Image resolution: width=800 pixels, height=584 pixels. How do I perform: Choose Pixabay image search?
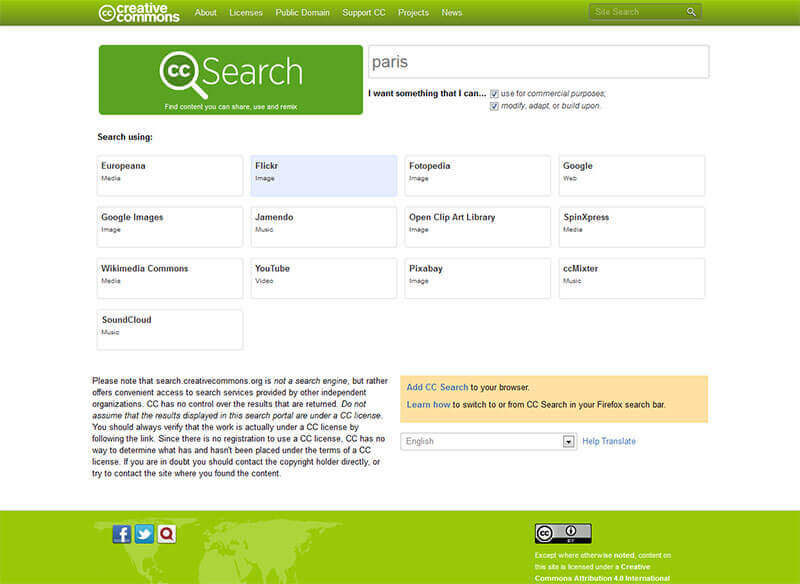point(478,278)
